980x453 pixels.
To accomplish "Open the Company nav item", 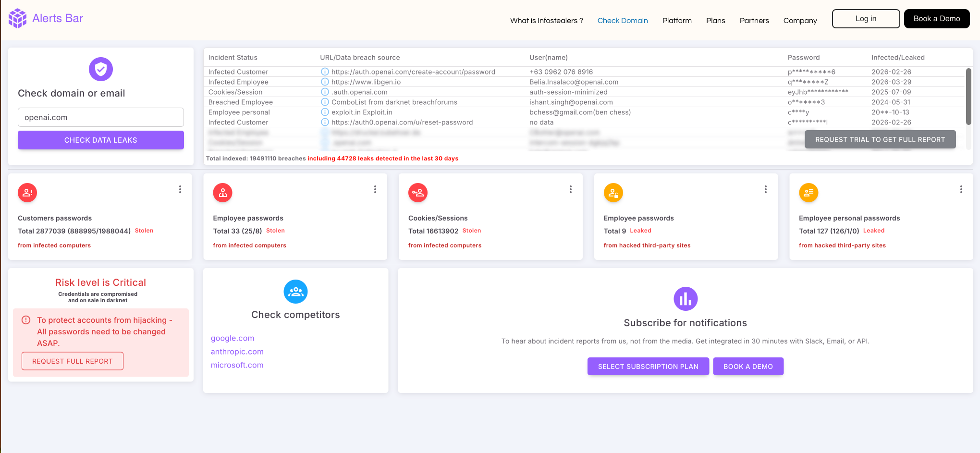I will [800, 20].
